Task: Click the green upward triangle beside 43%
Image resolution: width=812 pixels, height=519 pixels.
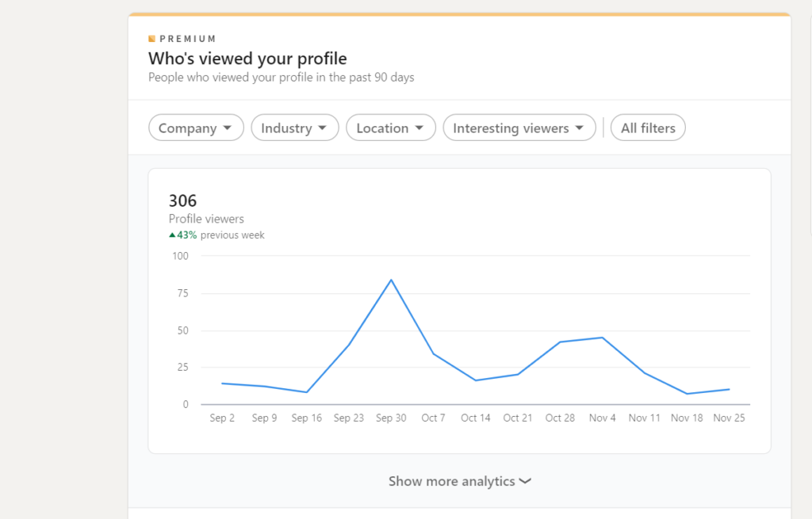Action: pyautogui.click(x=172, y=235)
